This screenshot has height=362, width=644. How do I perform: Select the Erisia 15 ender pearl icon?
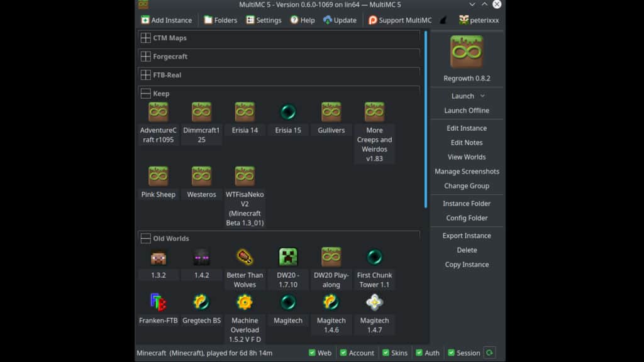288,112
